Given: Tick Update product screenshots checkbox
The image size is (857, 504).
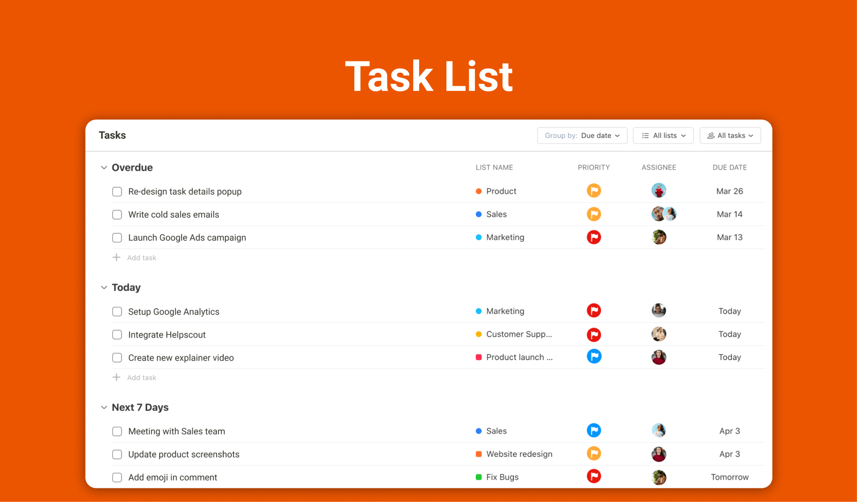Looking at the screenshot, I should pos(117,454).
